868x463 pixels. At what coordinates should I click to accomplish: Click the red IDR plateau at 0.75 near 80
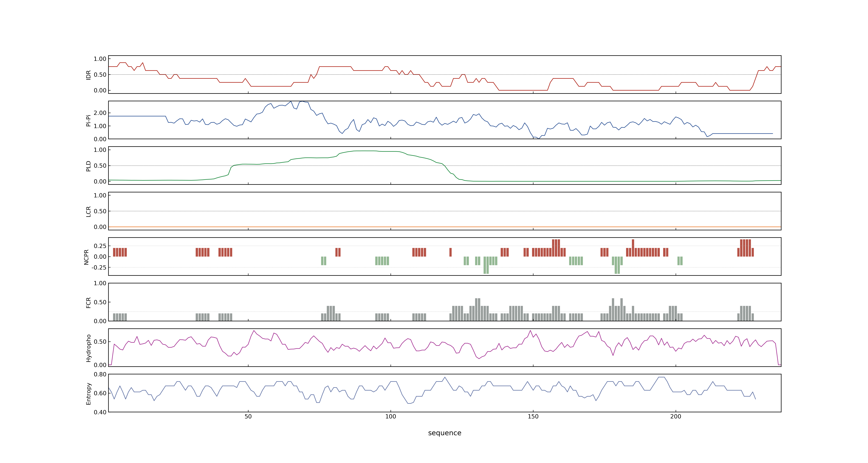click(335, 67)
